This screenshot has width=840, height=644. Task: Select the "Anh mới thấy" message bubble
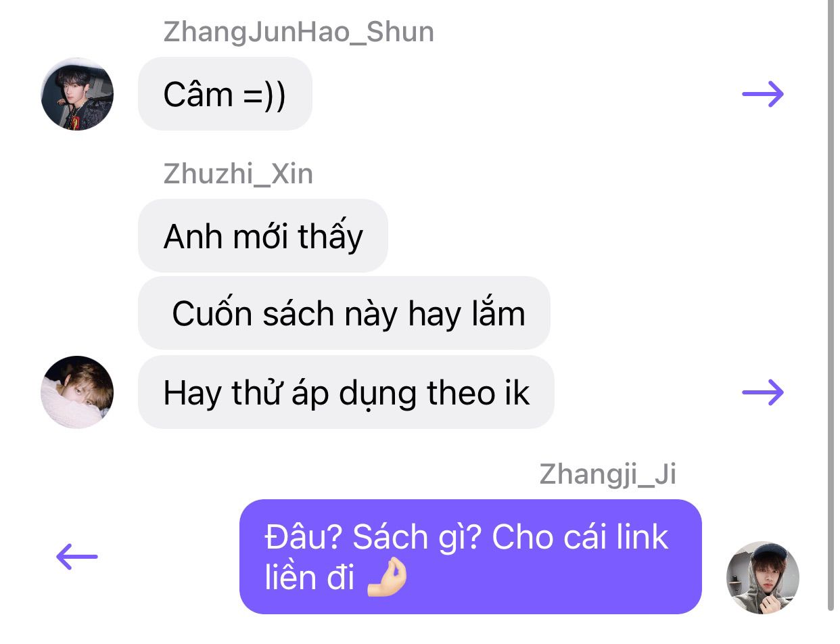click(263, 236)
